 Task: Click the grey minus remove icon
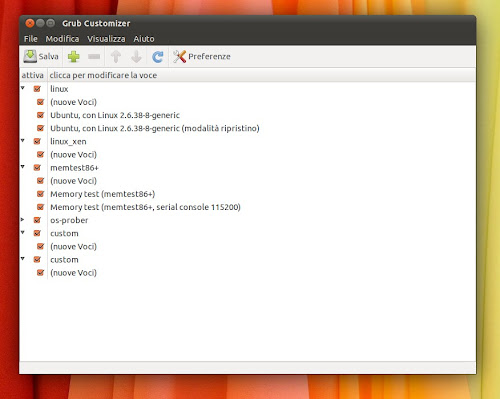click(94, 57)
